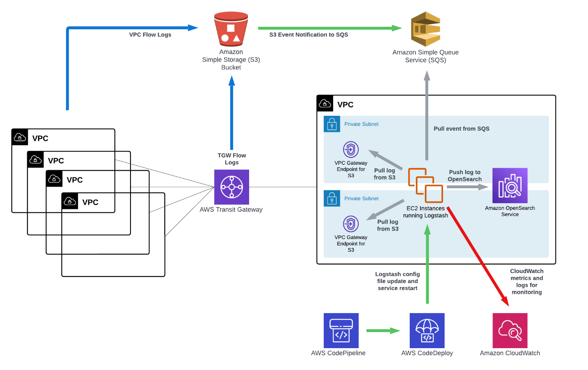588x370 pixels.
Task: Click the VPC Gateway Endpoint icon in first Private Subnet
Action: tap(351, 150)
